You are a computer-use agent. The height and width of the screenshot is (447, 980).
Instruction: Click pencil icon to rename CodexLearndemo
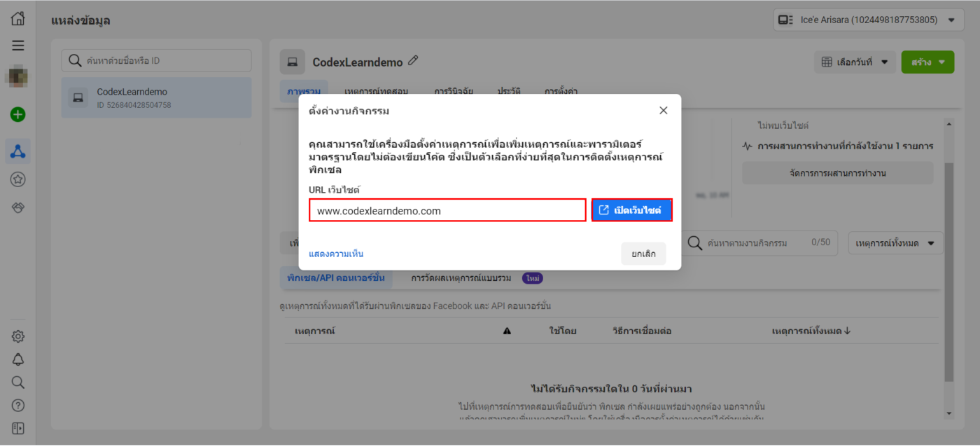[413, 61]
